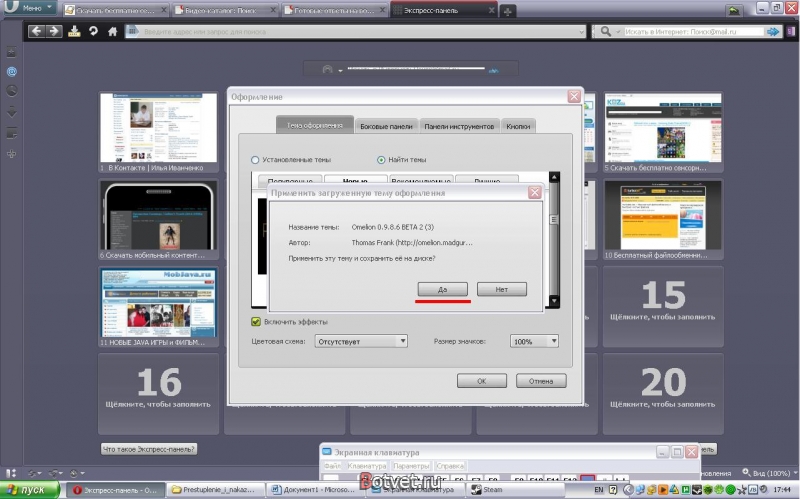Viewport: 800px width, 499px height.
Task: Switch to Кнопки tab
Action: tap(518, 126)
